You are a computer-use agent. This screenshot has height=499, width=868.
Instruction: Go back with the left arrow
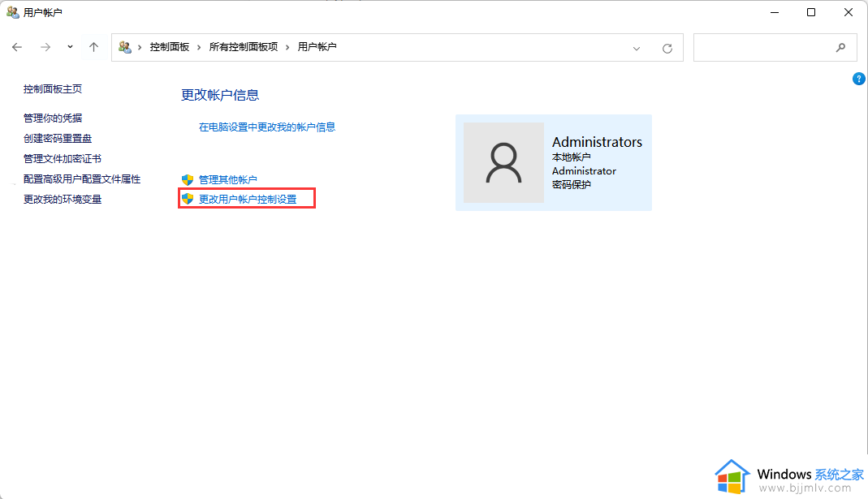[17, 48]
